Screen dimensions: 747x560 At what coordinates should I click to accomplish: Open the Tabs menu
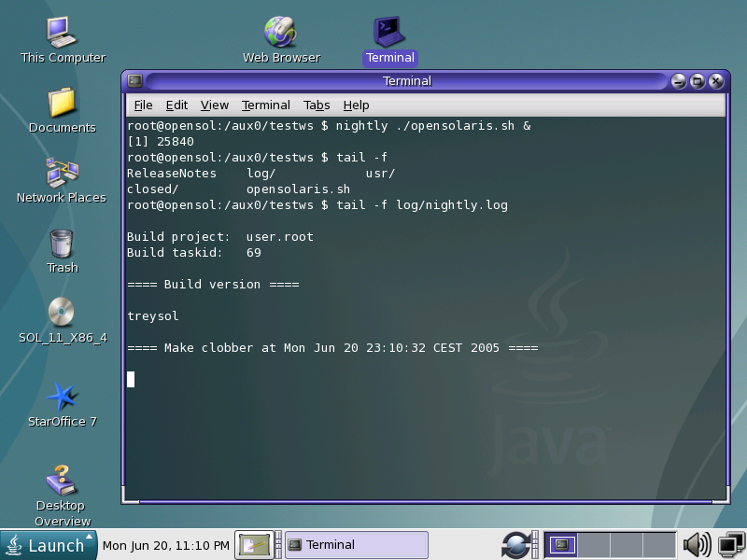317,105
